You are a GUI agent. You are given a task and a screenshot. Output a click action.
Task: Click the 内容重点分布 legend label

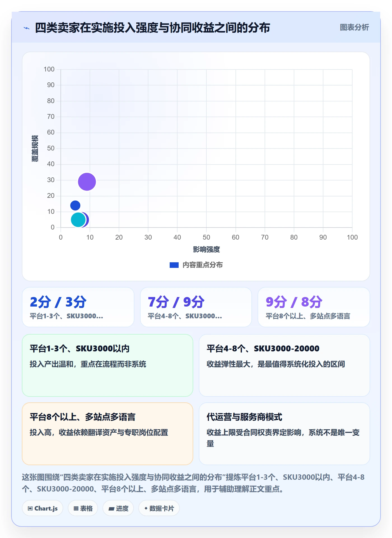point(202,265)
